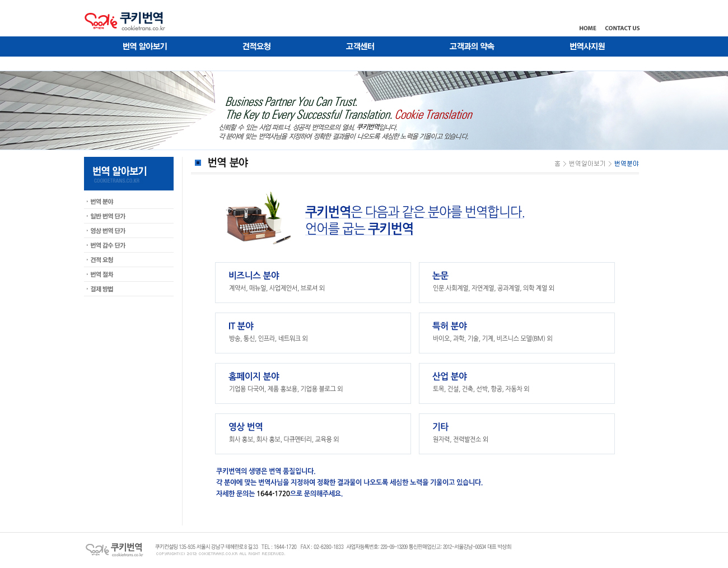Viewport: 728px width, 568px height.
Task: Click the 비즈니스 분야 category box
Action: 312,282
